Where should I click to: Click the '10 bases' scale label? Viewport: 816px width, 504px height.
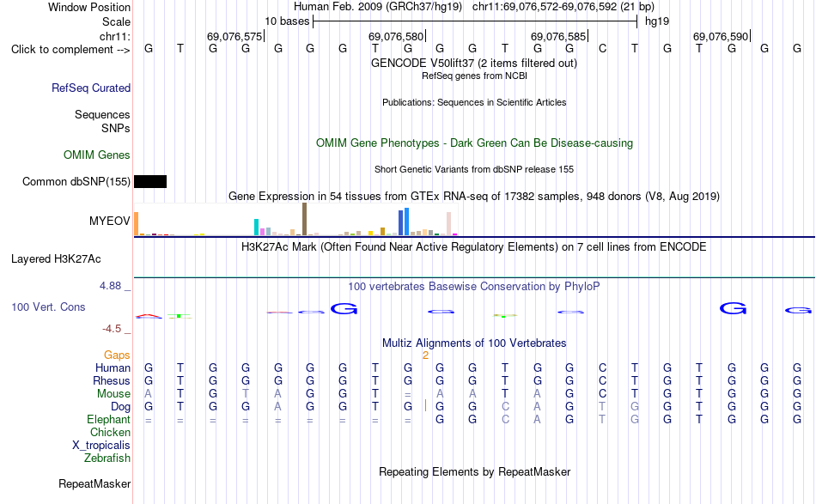pyautogui.click(x=287, y=21)
